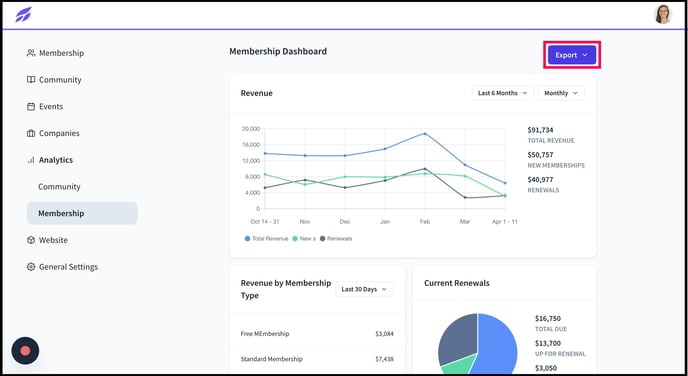The image size is (688, 376).
Task: Click the Membership people icon in sidebar
Action: coord(31,53)
